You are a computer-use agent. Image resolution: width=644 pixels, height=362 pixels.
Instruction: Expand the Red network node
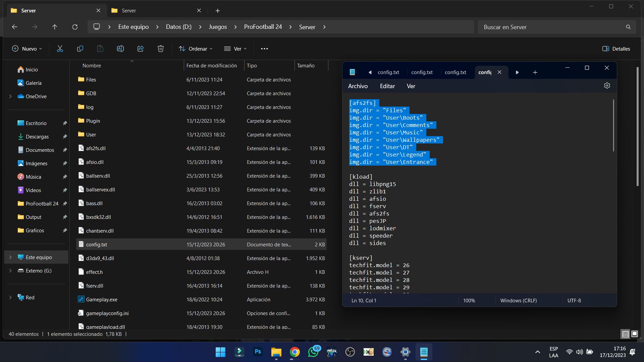10,297
